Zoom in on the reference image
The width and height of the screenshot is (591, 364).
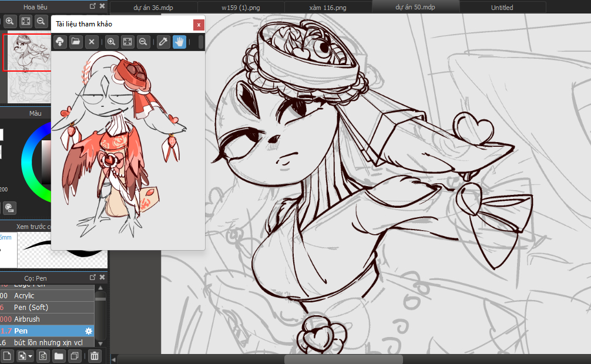pos(112,42)
